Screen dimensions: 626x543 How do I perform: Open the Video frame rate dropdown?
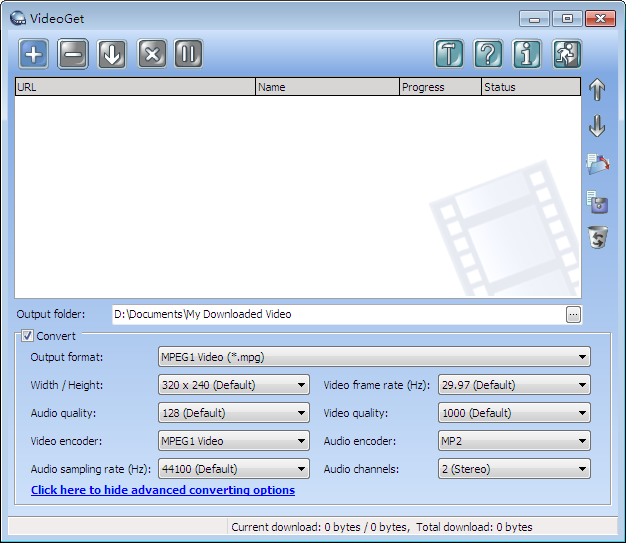[x=514, y=384]
